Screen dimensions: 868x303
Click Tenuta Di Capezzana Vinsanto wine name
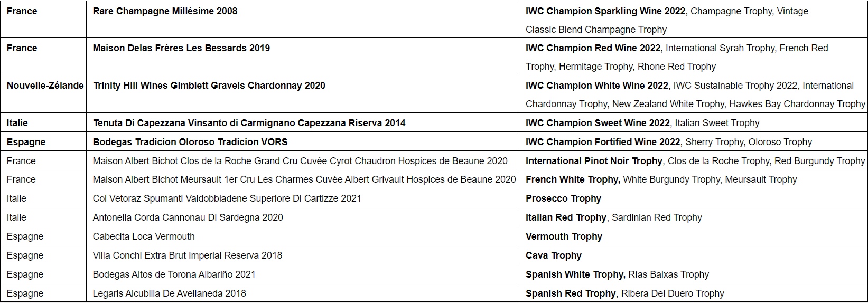point(249,123)
